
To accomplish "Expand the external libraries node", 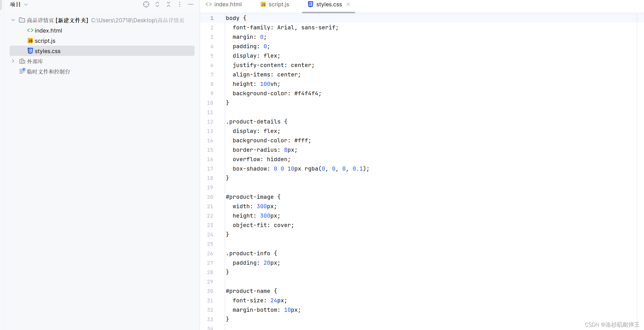I will (13, 61).
